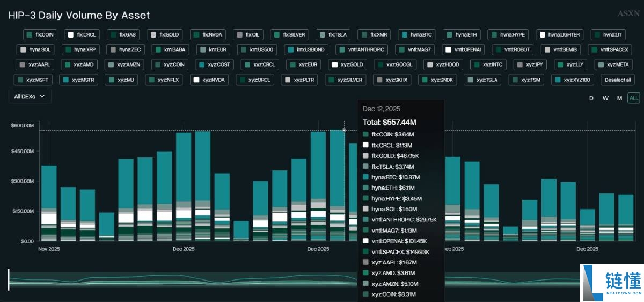Screen dimensions: 644x302
Task: Toggle the xyz:AAPL legend series
Action: coord(35,65)
